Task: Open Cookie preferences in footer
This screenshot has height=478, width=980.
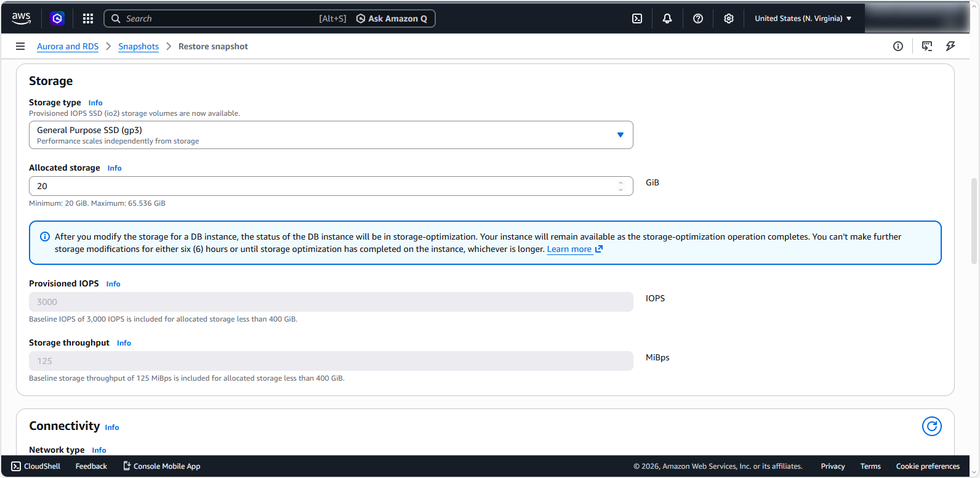Action: [x=928, y=466]
